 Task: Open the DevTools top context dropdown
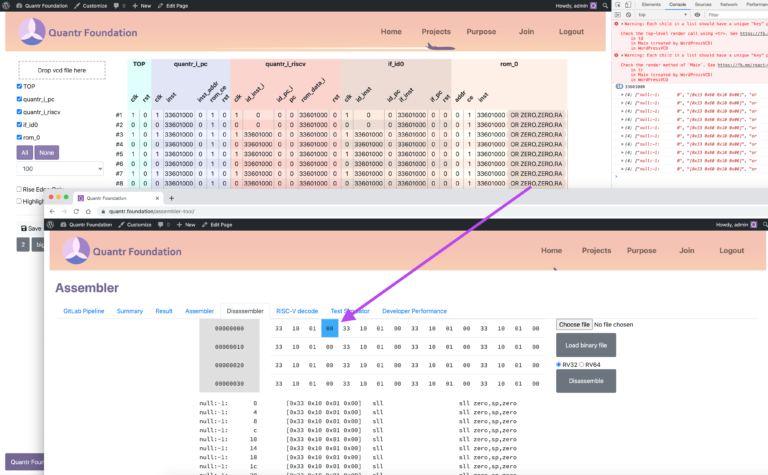663,15
